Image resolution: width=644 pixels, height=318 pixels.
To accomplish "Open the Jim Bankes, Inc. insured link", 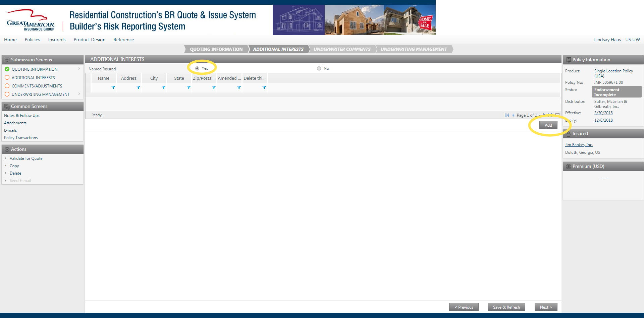I will 579,145.
